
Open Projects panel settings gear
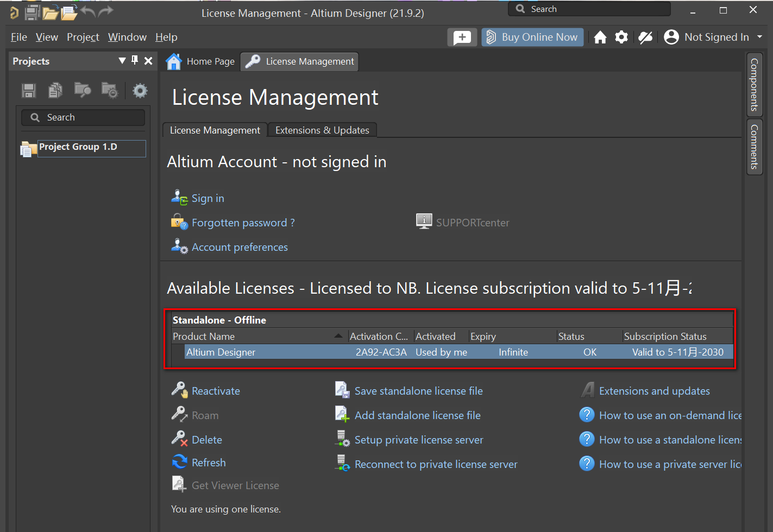pos(140,90)
